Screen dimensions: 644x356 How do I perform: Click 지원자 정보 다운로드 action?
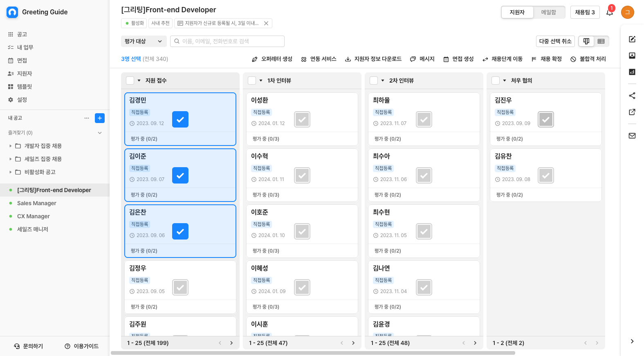373,59
